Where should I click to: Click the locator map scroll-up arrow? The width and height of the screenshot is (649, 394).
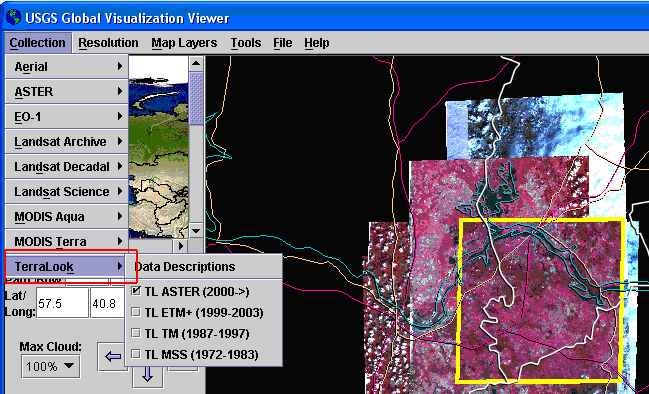point(196,63)
